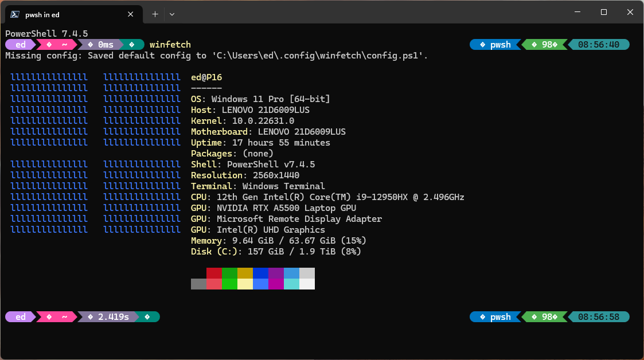Click the PowerShell icon on the terminal tab
The width and height of the screenshot is (644, 360).
coord(14,14)
